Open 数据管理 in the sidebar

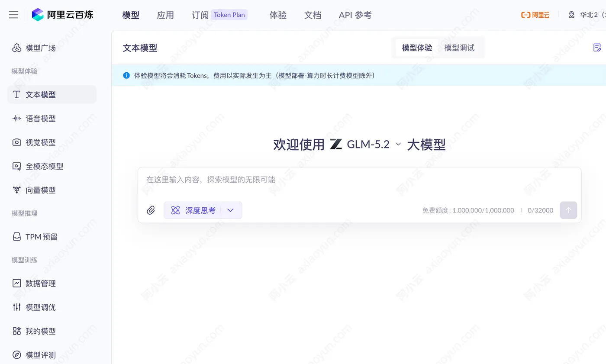point(52,283)
